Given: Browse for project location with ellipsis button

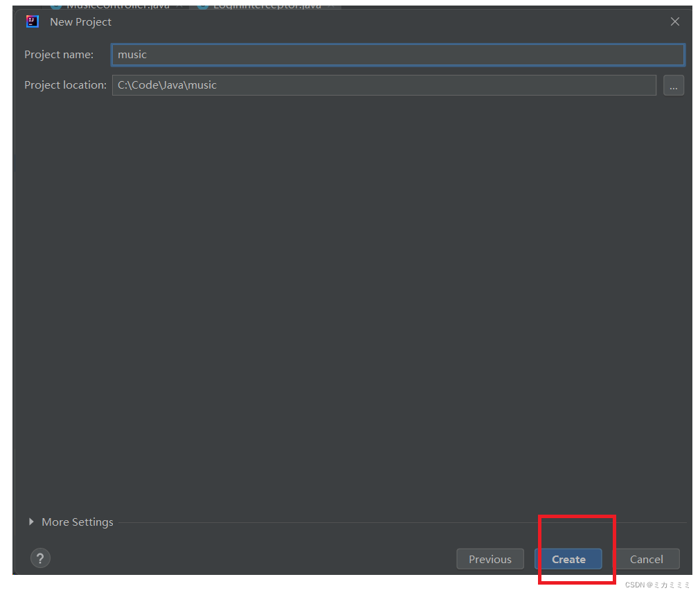Looking at the screenshot, I should coord(673,85).
